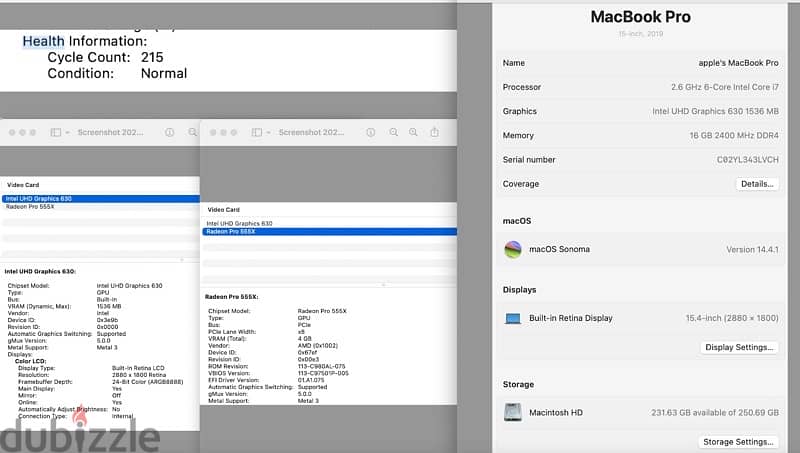Click the Displays section heading

point(519,290)
